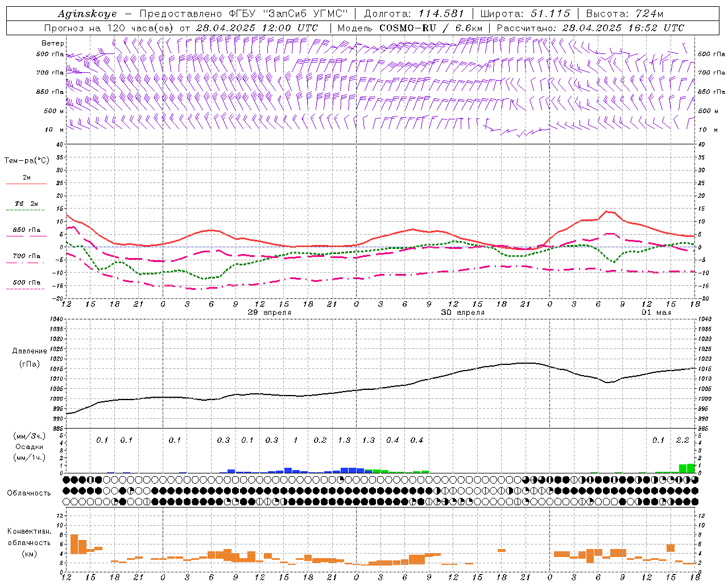Click the 29 апреля date label
Image resolution: width=728 pixels, height=582 pixels.
coord(270,313)
